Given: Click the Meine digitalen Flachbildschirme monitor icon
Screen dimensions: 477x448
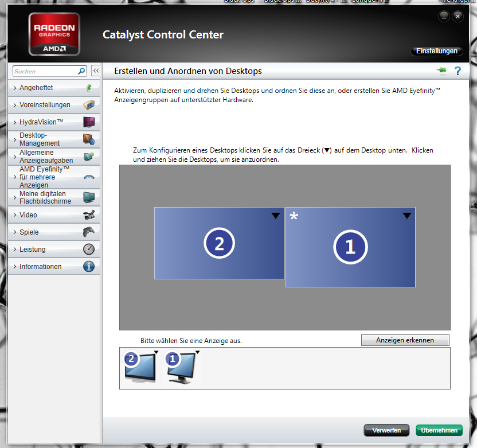Looking at the screenshot, I should pos(89,197).
